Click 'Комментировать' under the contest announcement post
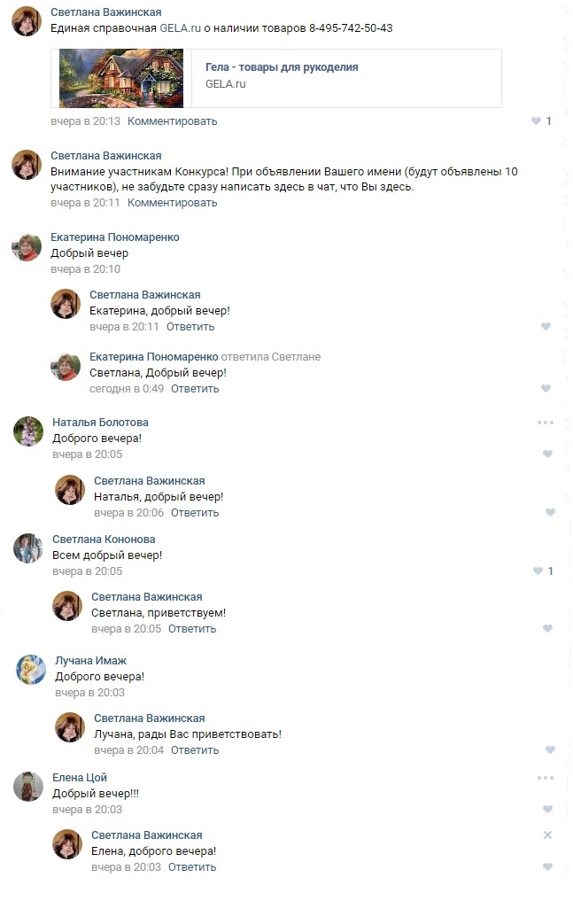The width and height of the screenshot is (573, 924). 172,203
